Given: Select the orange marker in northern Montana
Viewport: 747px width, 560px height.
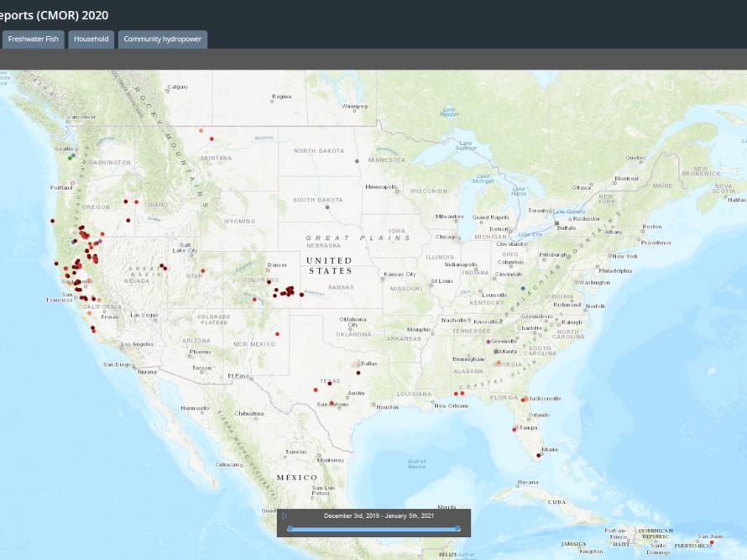Looking at the screenshot, I should pyautogui.click(x=201, y=131).
